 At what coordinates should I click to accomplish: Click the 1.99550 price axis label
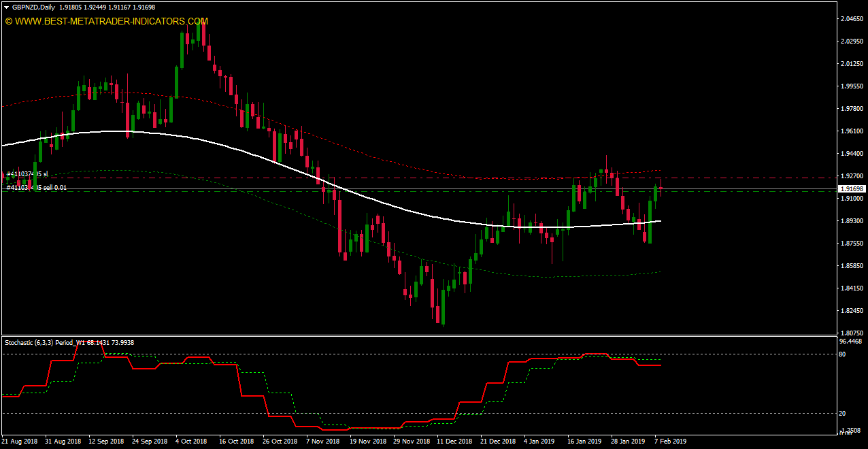(x=852, y=86)
